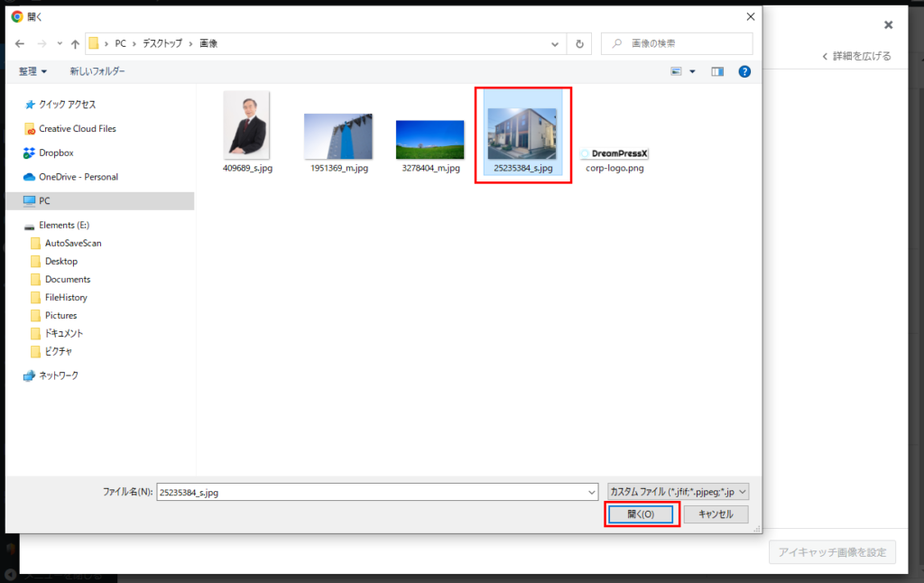Viewport: 924px width, 583px height.
Task: Refresh the current folder view
Action: 580,43
